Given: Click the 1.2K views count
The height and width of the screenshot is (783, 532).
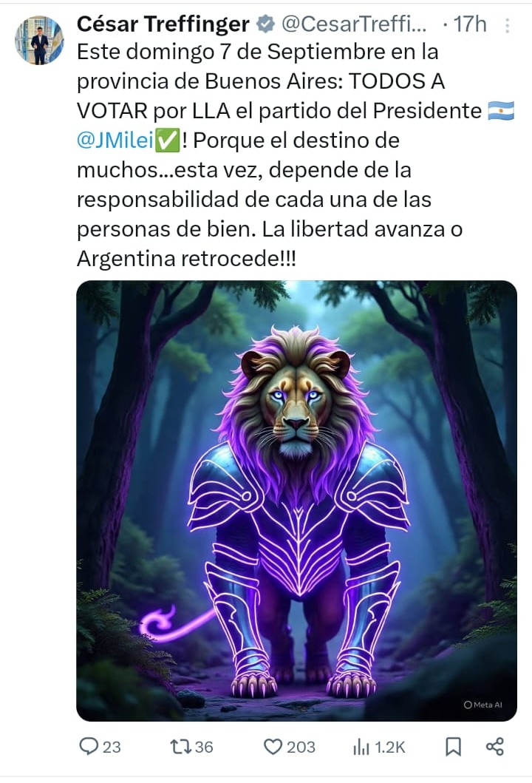Looking at the screenshot, I should tap(390, 747).
